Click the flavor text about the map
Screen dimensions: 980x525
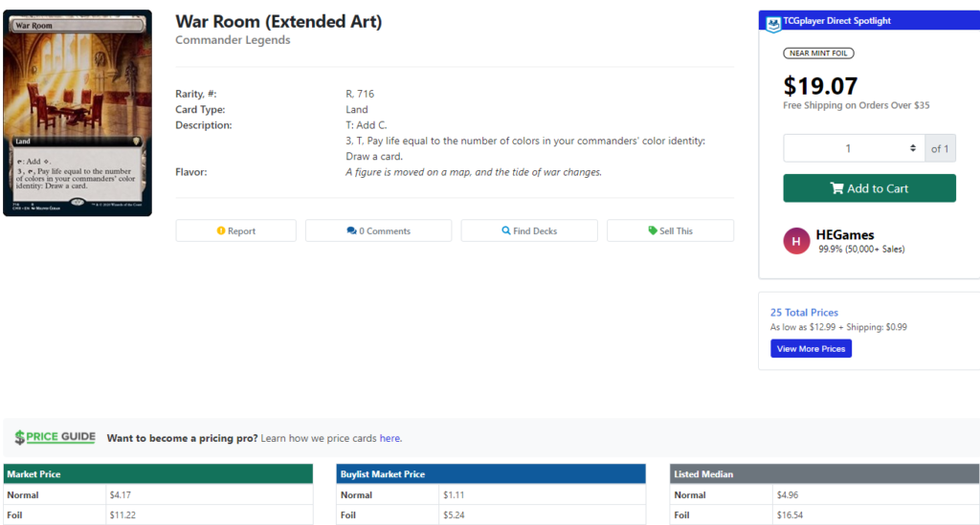pyautogui.click(x=474, y=172)
